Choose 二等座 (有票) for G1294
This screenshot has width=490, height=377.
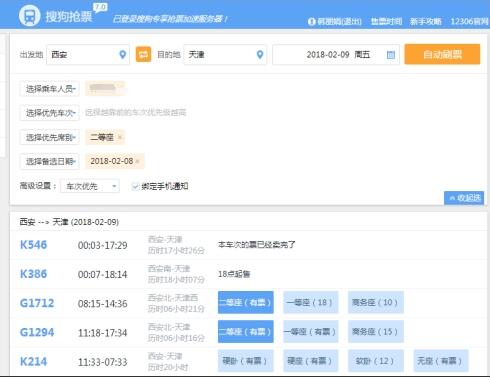(246, 332)
